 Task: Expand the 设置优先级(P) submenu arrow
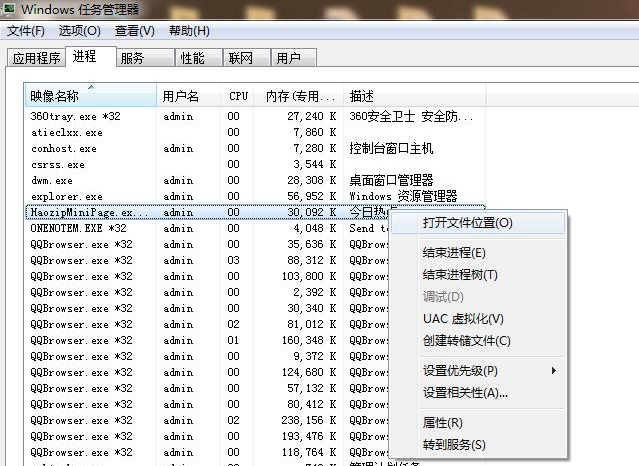554,371
